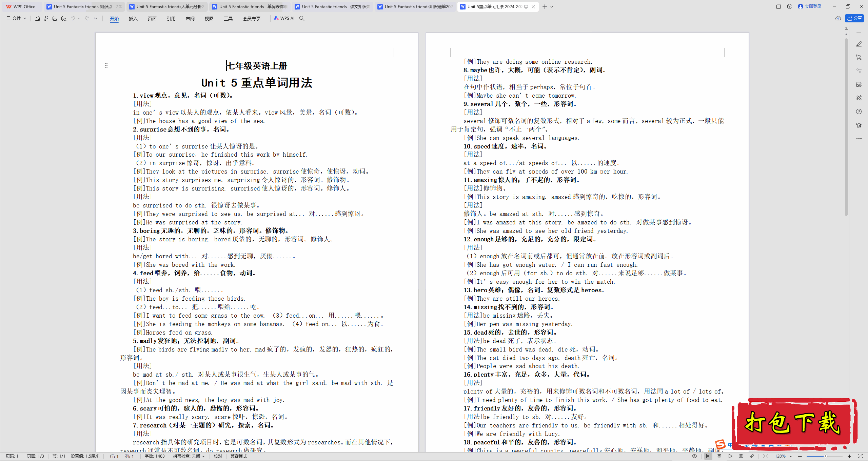The height and width of the screenshot is (461, 868).
Task: Select the 工具 ribbon tab
Action: coord(228,19)
